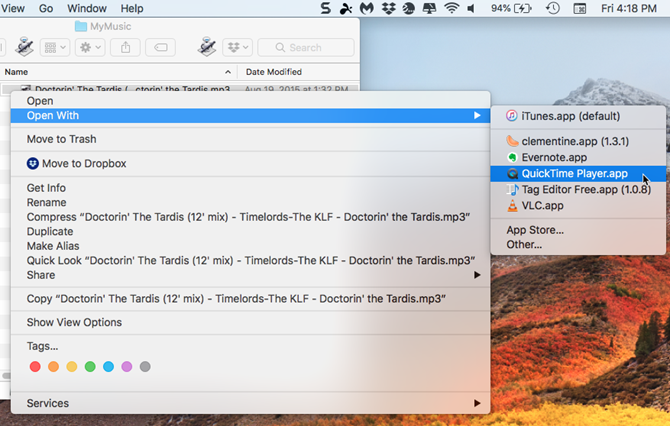This screenshot has height=426, width=670.
Task: Choose Show View Options
Action: (250, 322)
